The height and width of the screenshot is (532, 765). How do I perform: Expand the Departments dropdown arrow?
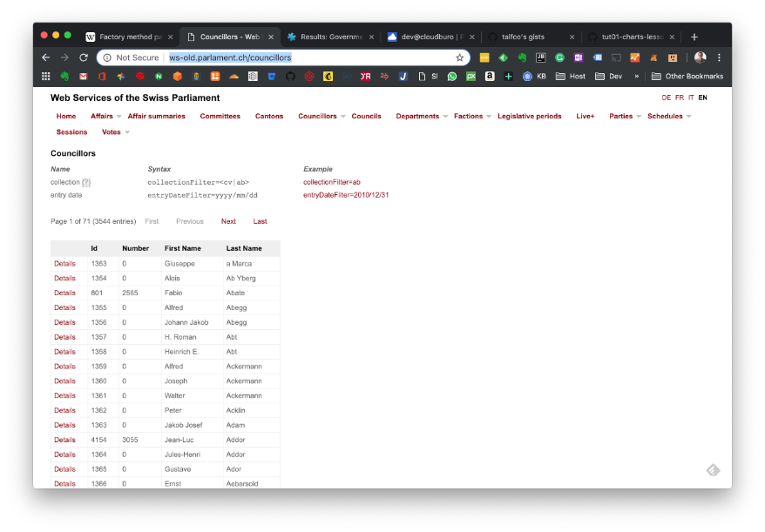coord(445,117)
